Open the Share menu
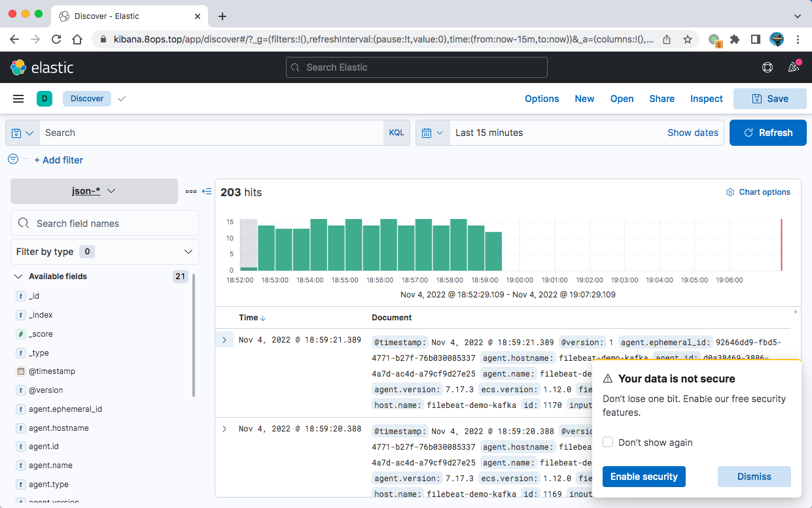Image resolution: width=812 pixels, height=508 pixels. [662, 99]
